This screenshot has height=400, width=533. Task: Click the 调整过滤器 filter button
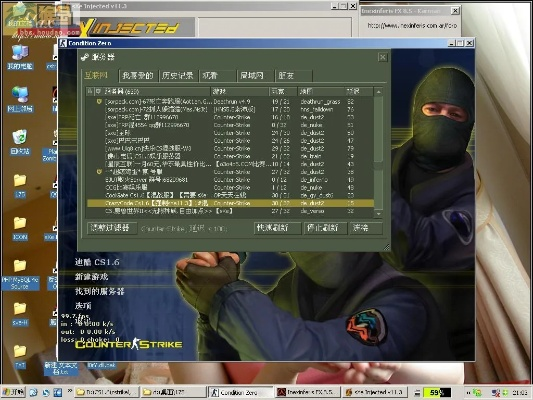(112, 228)
